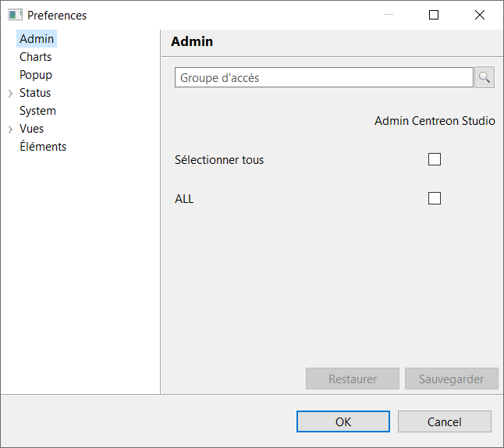Confirm preferences with OK
504x448 pixels.
[x=343, y=421]
